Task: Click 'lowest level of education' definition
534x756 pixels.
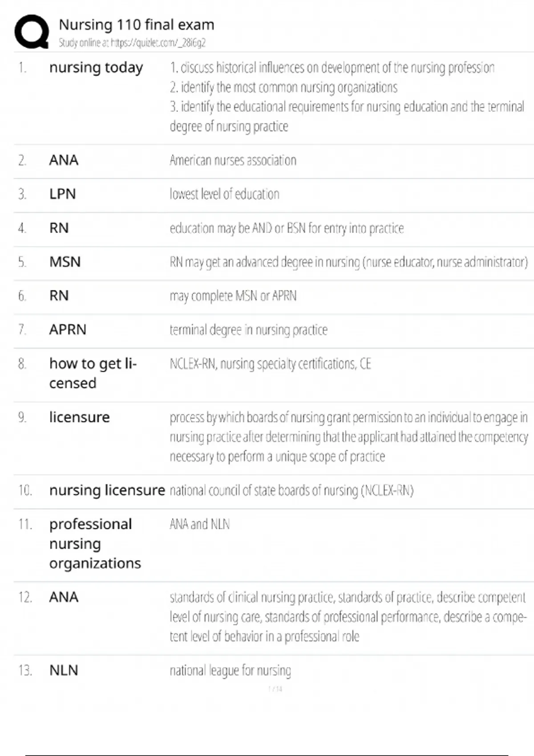Action: (224, 194)
